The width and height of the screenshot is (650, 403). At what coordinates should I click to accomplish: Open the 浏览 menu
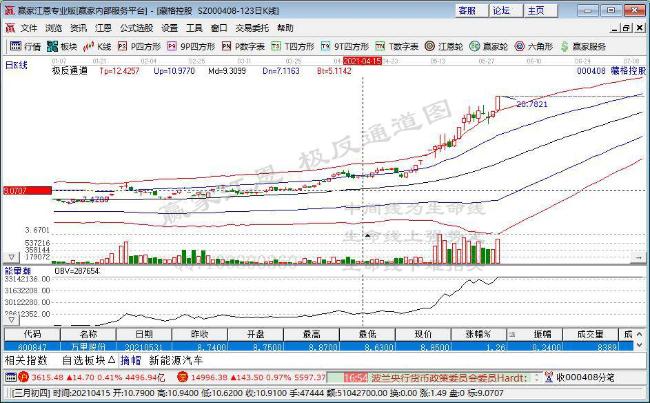click(53, 28)
